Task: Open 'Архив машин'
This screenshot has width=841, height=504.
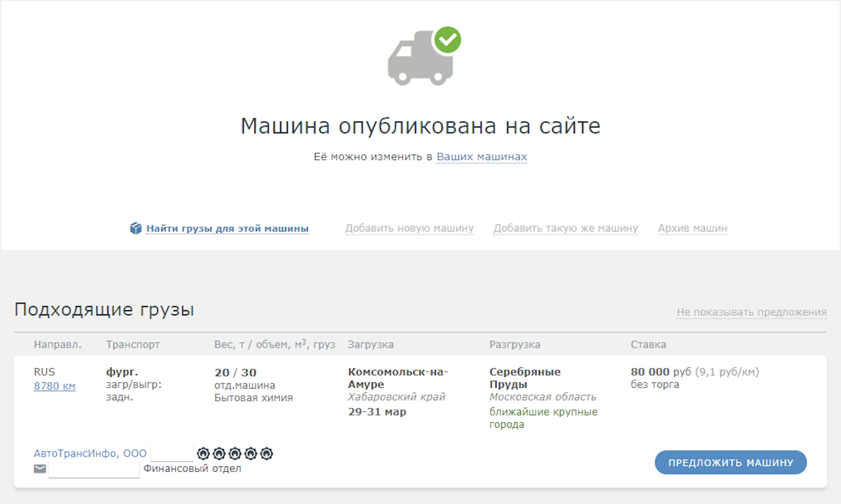Action: (693, 228)
